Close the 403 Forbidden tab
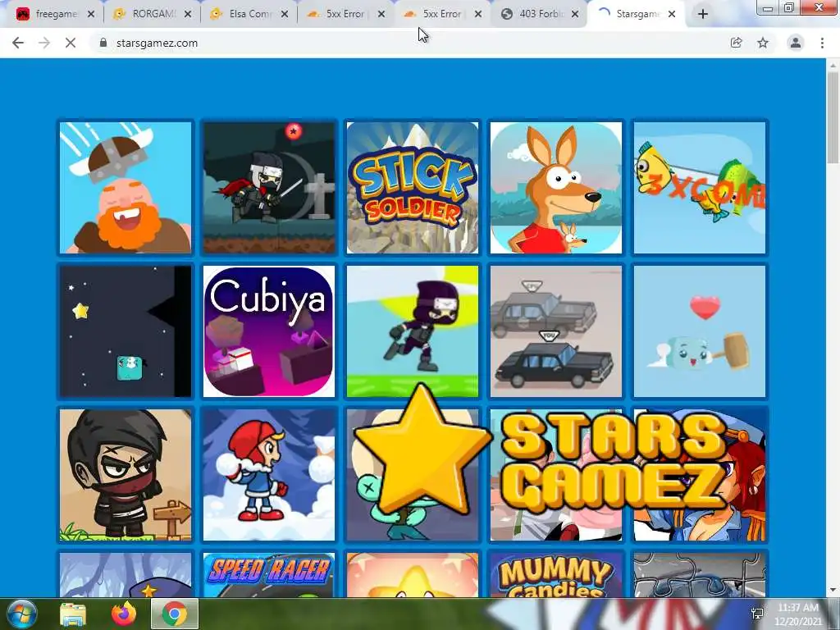Screen dimensions: 840x630 (575, 14)
